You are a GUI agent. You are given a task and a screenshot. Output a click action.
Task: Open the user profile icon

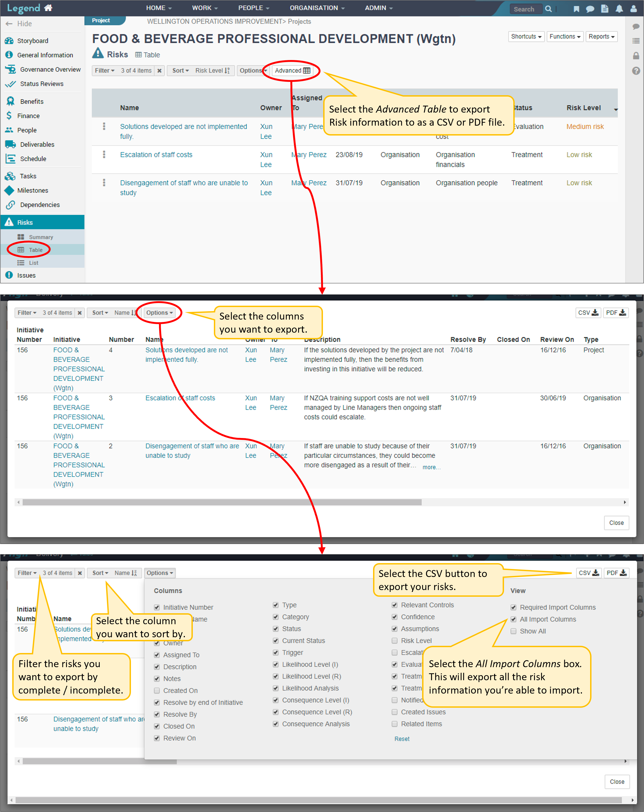point(634,9)
